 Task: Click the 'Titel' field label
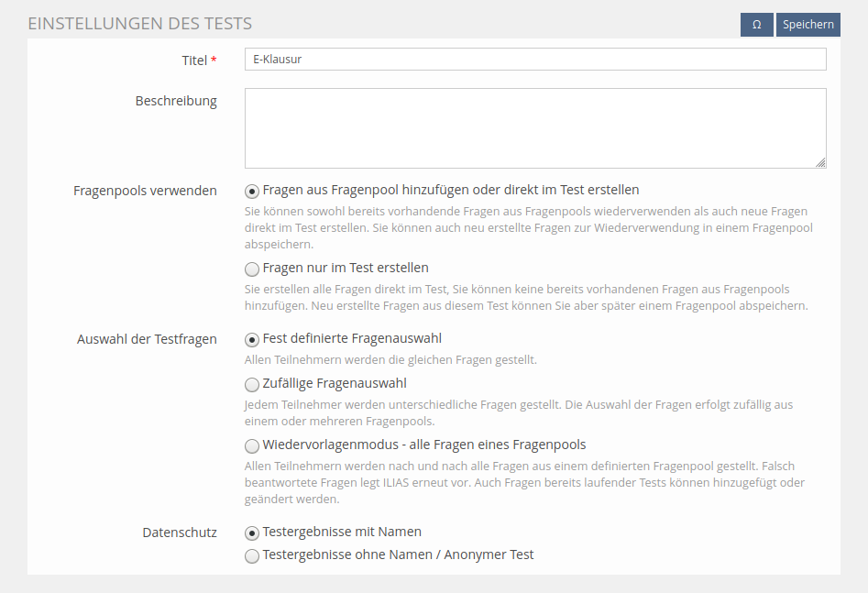click(194, 60)
